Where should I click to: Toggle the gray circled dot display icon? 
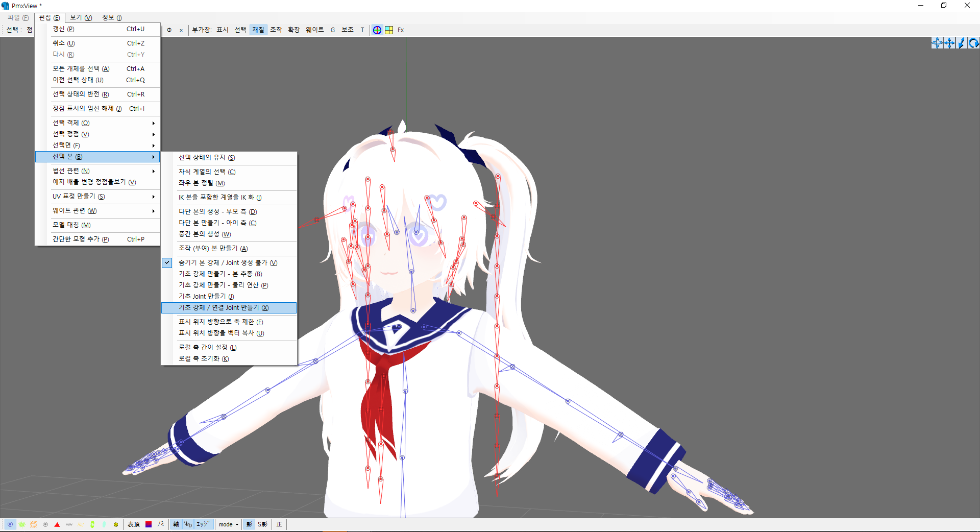(x=45, y=524)
